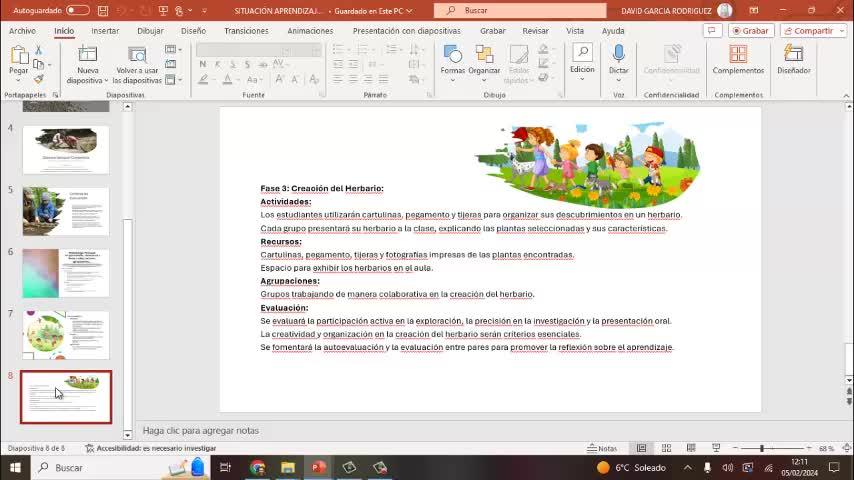Click the font name box

(x=246, y=50)
